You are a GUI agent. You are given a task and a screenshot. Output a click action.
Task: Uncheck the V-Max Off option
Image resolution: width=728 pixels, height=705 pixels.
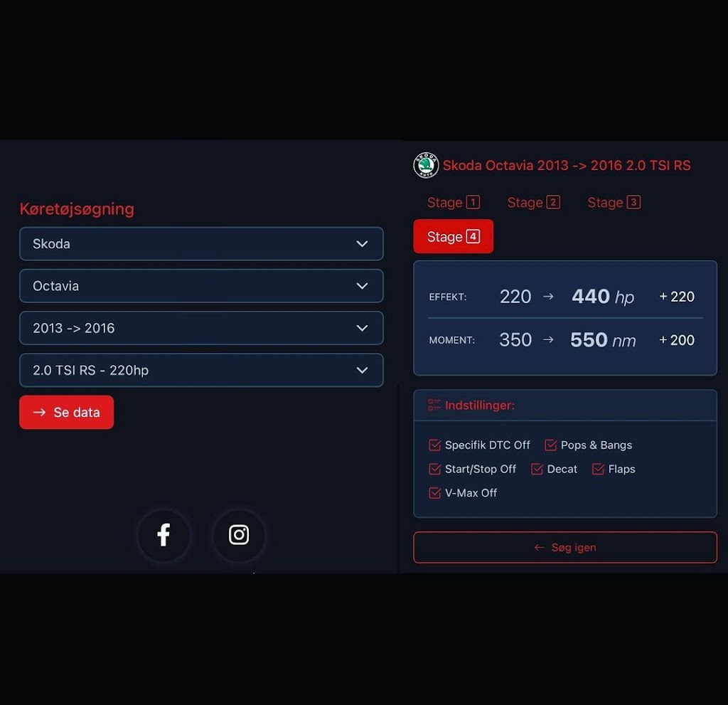point(434,492)
